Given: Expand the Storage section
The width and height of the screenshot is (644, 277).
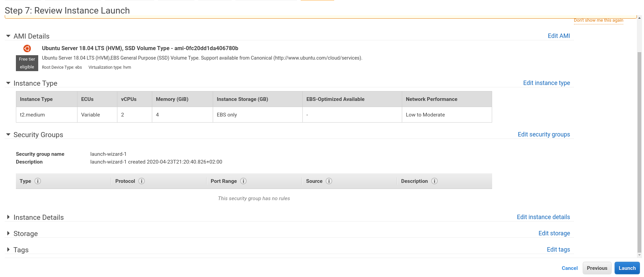Looking at the screenshot, I should click(x=8, y=233).
